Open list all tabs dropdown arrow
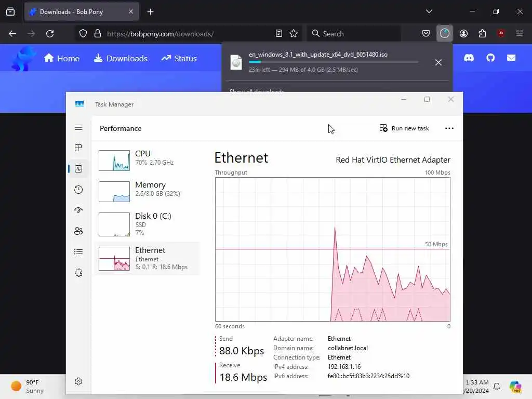 [429, 11]
